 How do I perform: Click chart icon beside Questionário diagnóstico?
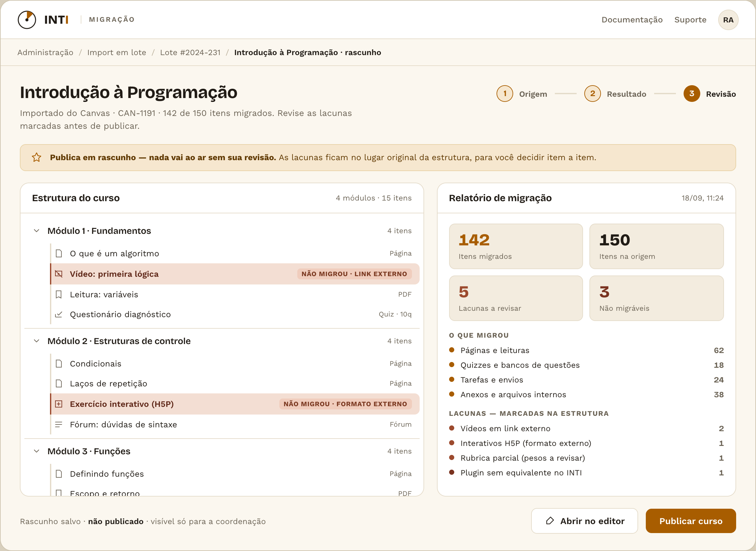click(x=59, y=314)
